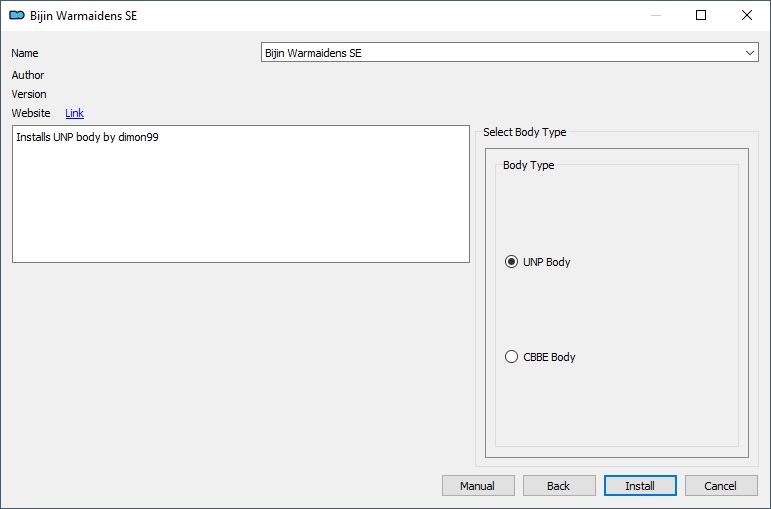Close the Bijin Warmaidens SE window

pos(746,15)
